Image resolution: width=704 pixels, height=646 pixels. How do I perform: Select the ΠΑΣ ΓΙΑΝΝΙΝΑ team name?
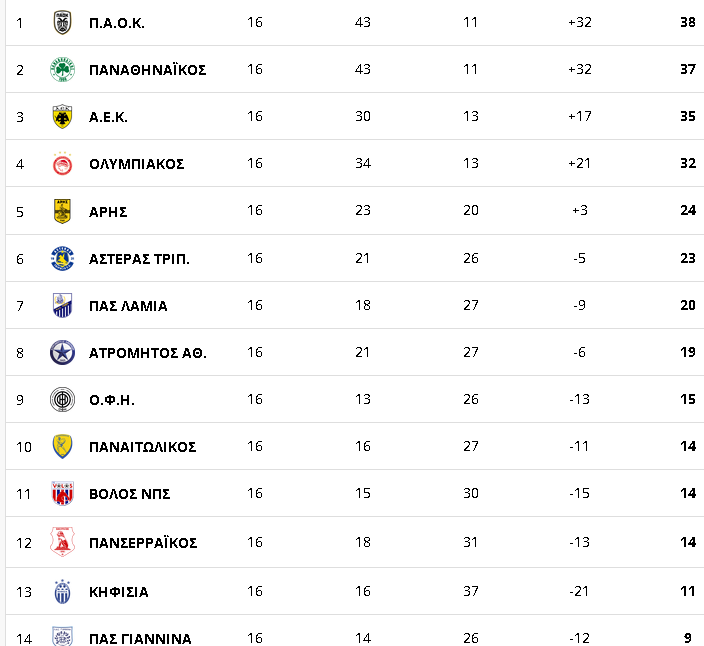140,638
